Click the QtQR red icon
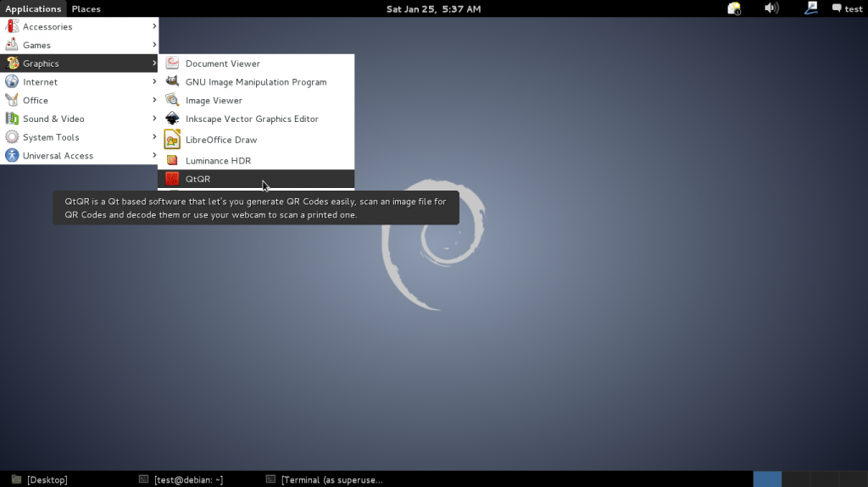868x487 pixels. [x=172, y=179]
